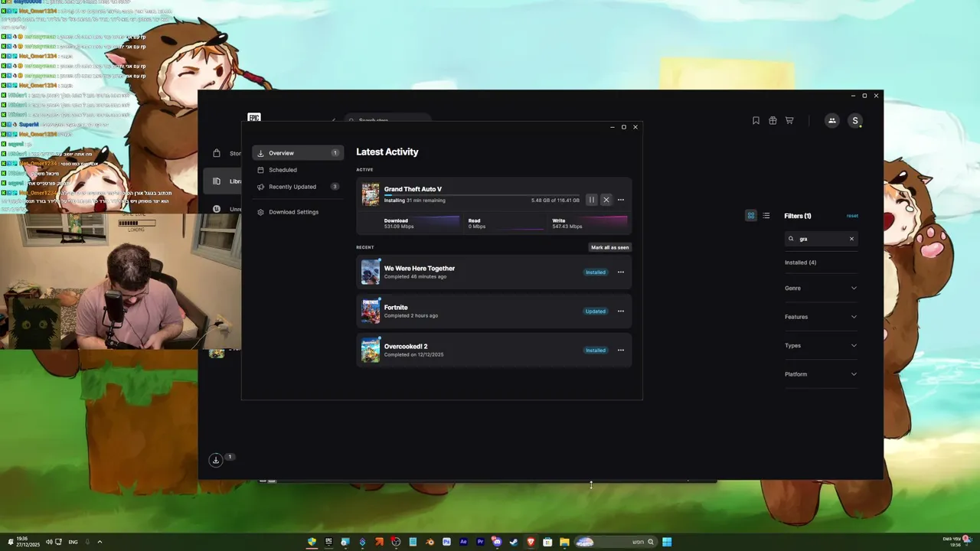Image resolution: width=980 pixels, height=551 pixels.
Task: Click the Installed badge for We Were Here Together
Action: pyautogui.click(x=596, y=272)
